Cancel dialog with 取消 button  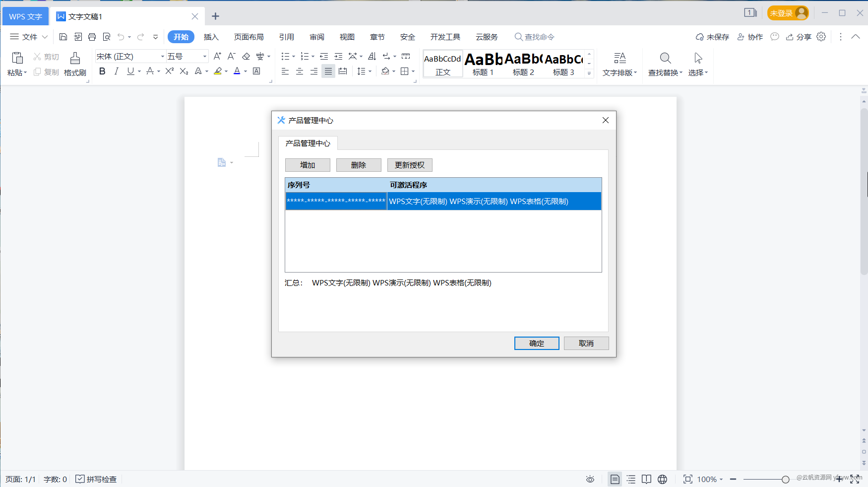click(x=586, y=343)
